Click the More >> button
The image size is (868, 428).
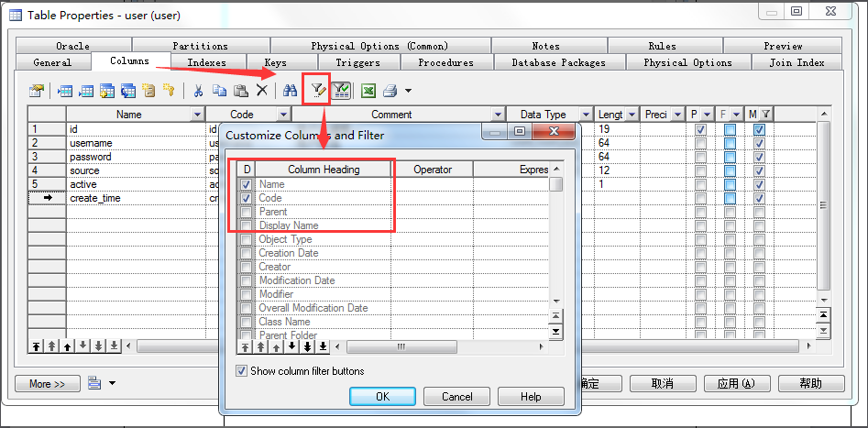[48, 384]
